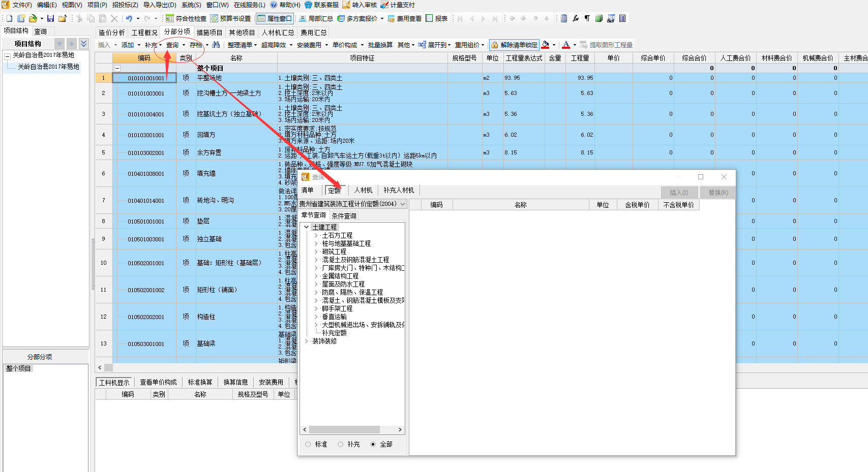Image resolution: width=868 pixels, height=472 pixels.
Task: Click the 展开到 tree icon
Action: (x=422, y=45)
